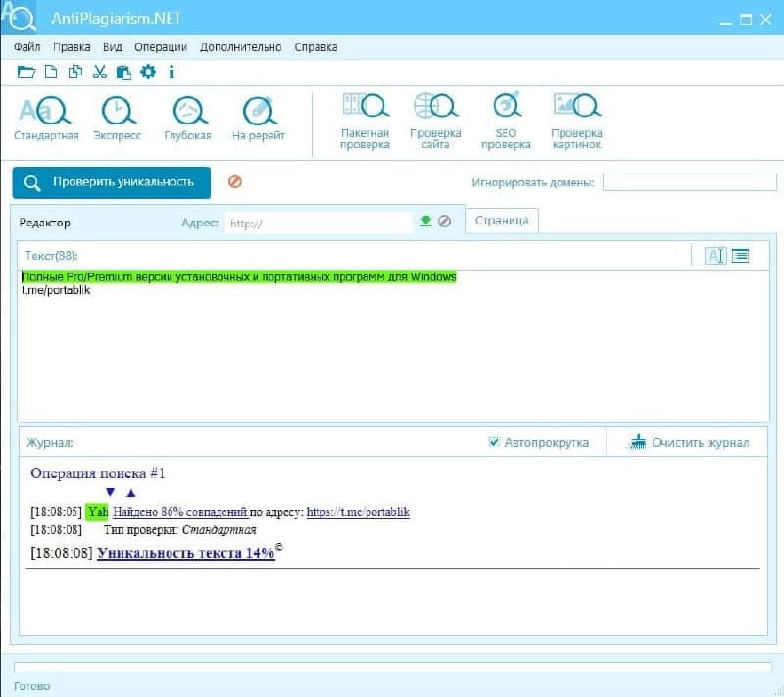The height and width of the screenshot is (697, 784).
Task: Click the green Yah search engine tag
Action: [x=96, y=512]
